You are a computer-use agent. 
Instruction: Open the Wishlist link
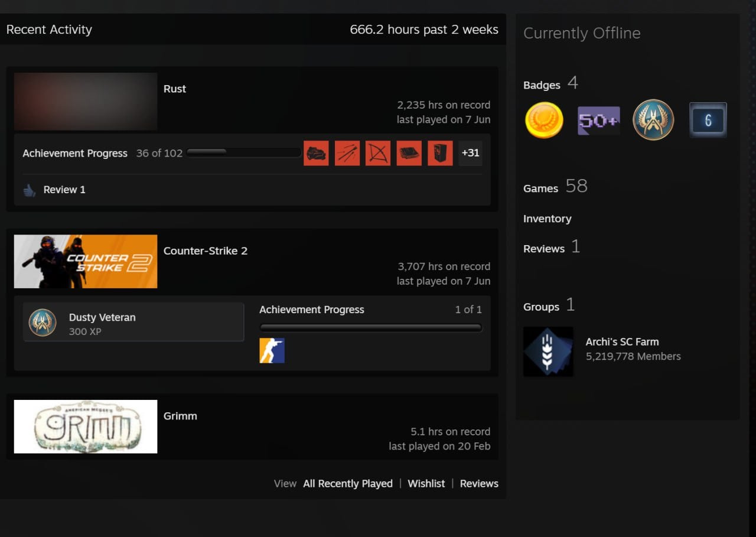pos(426,483)
